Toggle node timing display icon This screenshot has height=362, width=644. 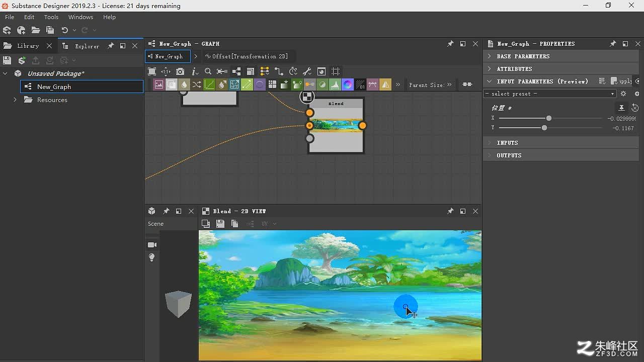(293, 71)
